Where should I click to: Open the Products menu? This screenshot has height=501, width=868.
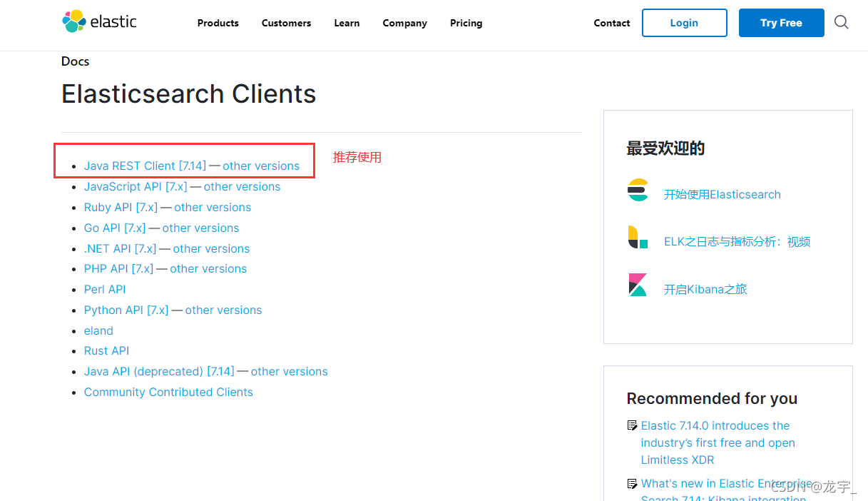(x=218, y=23)
